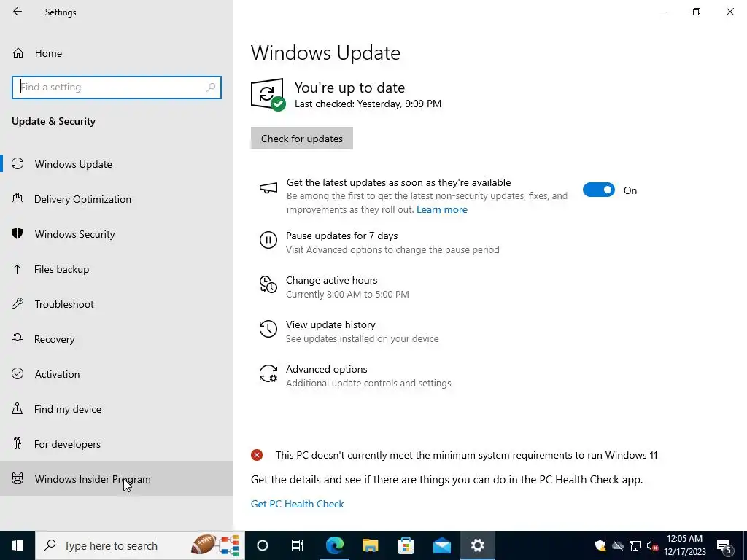Click the Find my device person icon
747x560 pixels.
[18, 408]
